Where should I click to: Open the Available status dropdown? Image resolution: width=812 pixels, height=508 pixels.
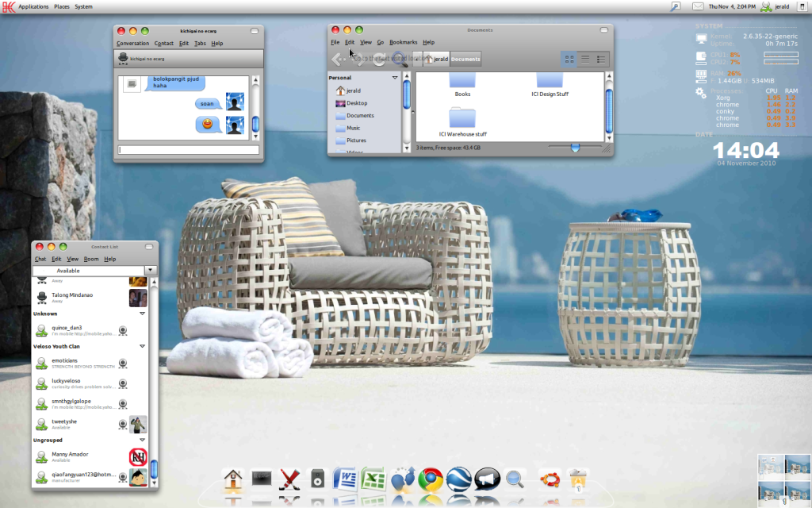(x=150, y=270)
